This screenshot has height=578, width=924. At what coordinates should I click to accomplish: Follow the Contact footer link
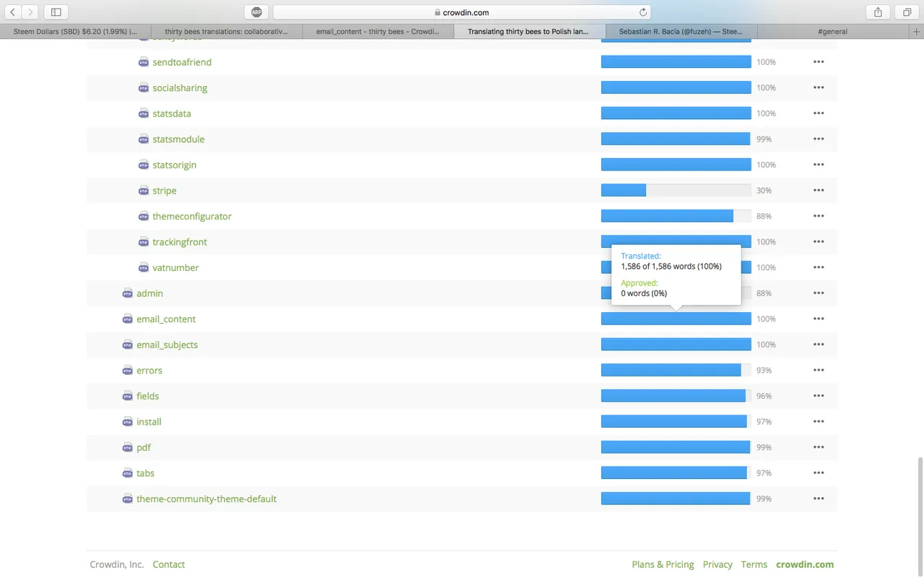pyautogui.click(x=169, y=564)
